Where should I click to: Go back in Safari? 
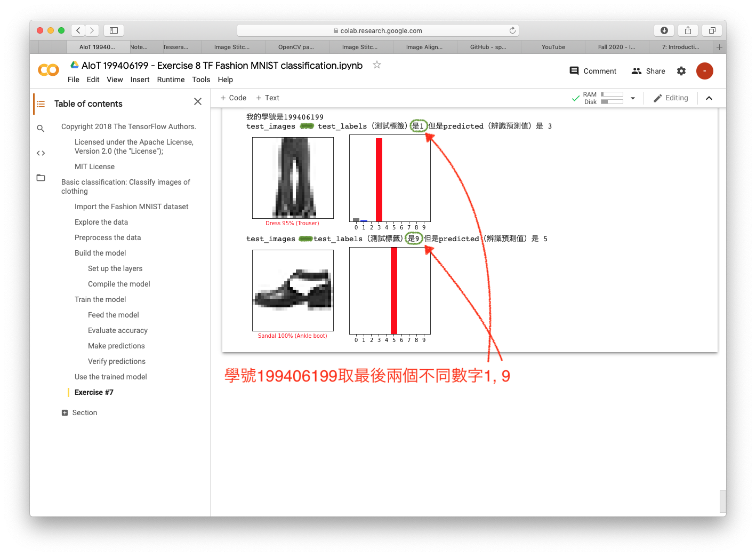[78, 30]
